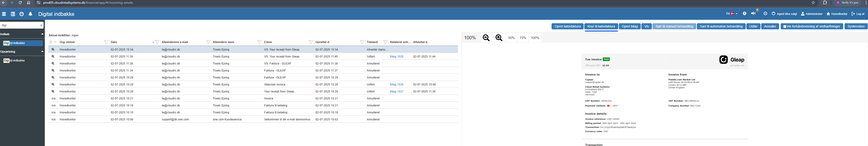Click Sæt til manuel behandling
This screenshot has width=868, height=146.
(x=674, y=26)
